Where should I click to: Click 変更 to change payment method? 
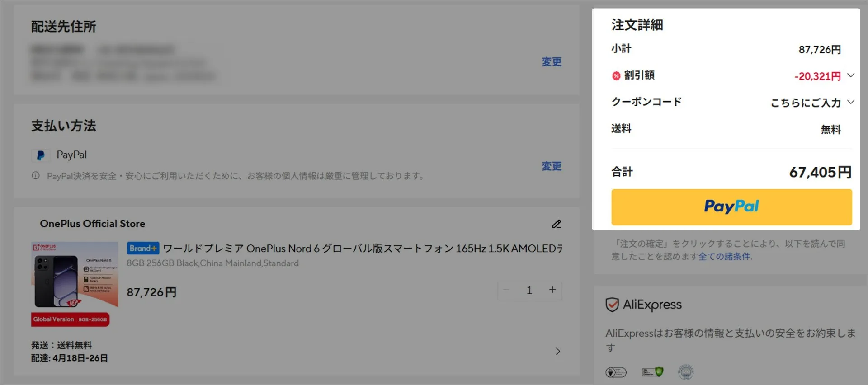552,166
